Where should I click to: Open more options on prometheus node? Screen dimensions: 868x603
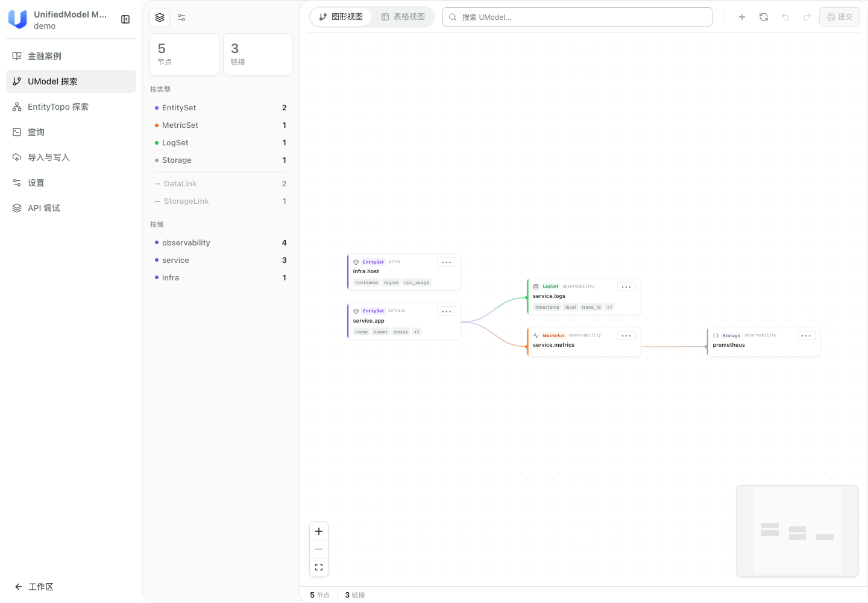[x=806, y=336]
